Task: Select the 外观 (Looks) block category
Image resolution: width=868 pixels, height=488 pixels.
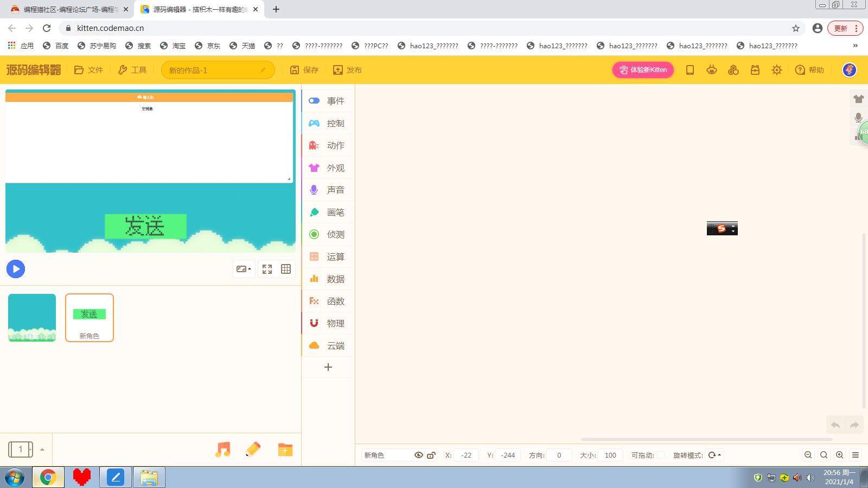Action: [x=328, y=168]
